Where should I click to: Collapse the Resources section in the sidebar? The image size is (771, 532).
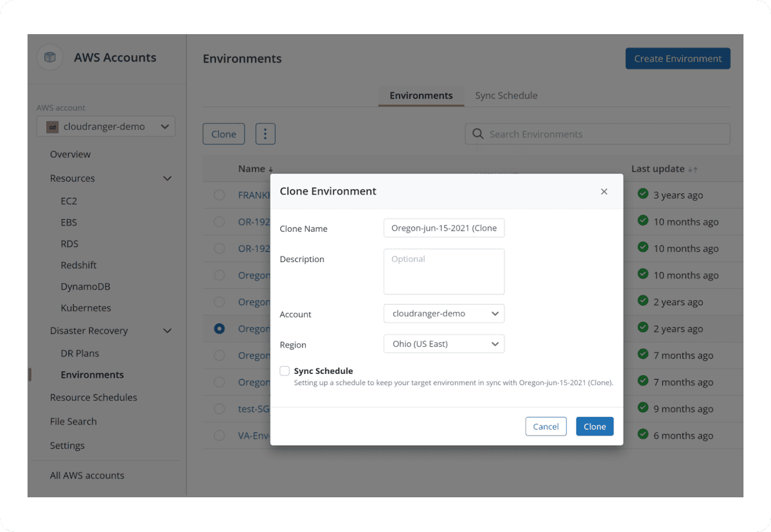167,178
